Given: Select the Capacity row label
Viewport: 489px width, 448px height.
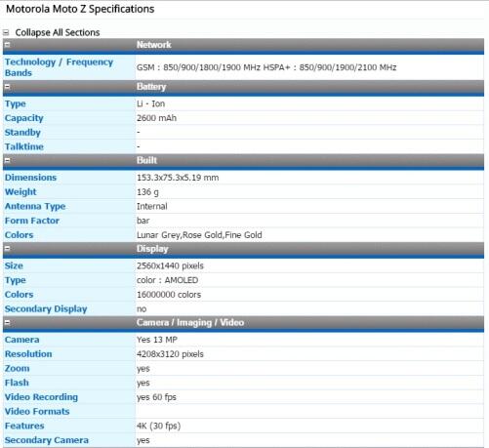Looking at the screenshot, I should click(x=24, y=118).
